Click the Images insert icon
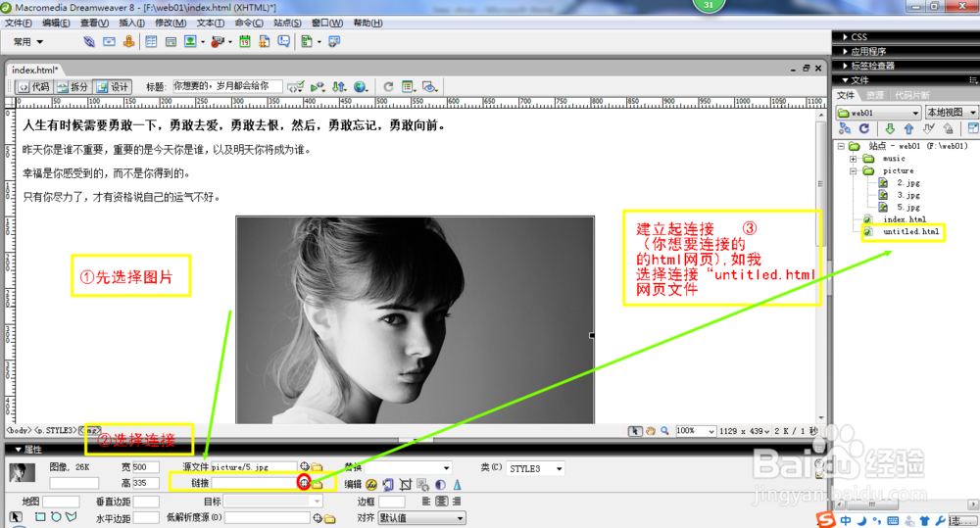The image size is (980, 528). coord(190,42)
